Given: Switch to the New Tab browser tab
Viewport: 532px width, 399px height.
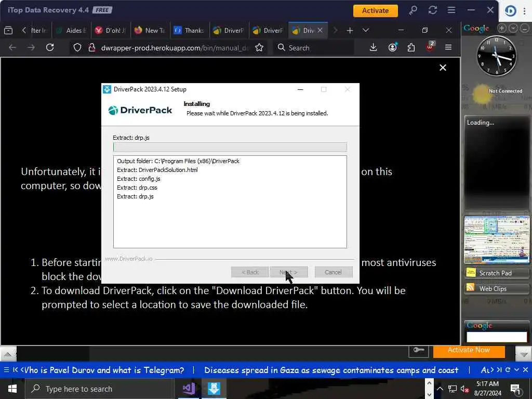Looking at the screenshot, I should coord(150,31).
